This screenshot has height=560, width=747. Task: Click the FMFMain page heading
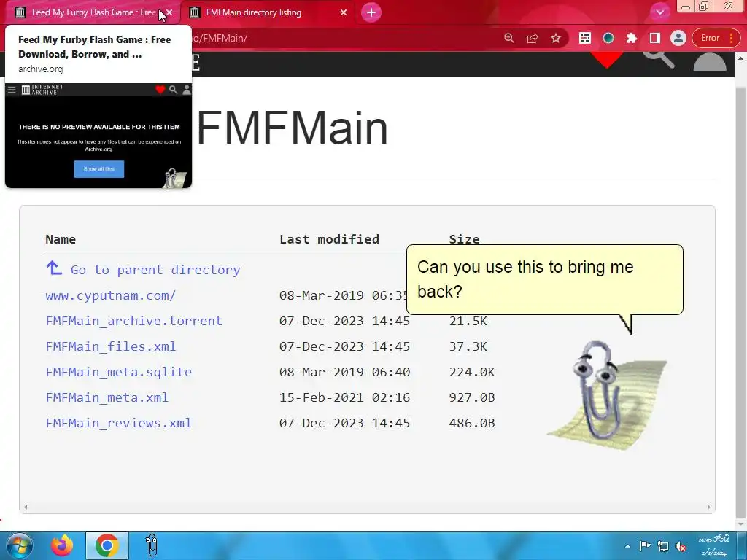[292, 128]
